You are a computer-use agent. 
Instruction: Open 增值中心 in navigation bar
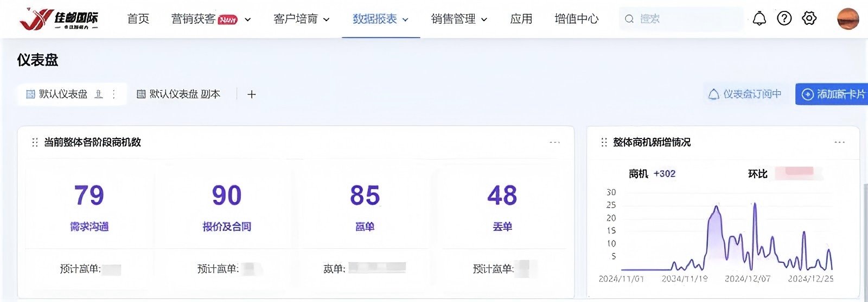point(576,19)
